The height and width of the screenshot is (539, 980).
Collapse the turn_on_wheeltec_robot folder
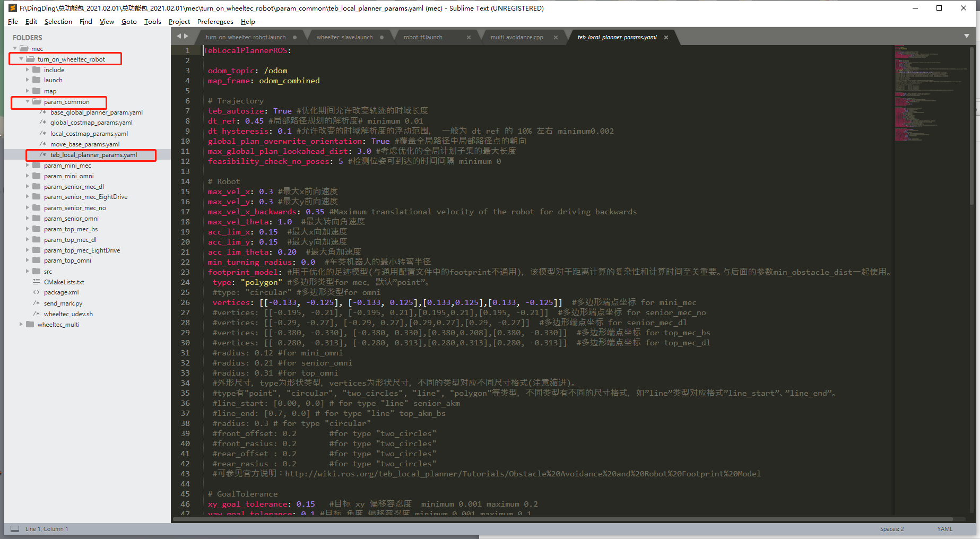pyautogui.click(x=21, y=59)
